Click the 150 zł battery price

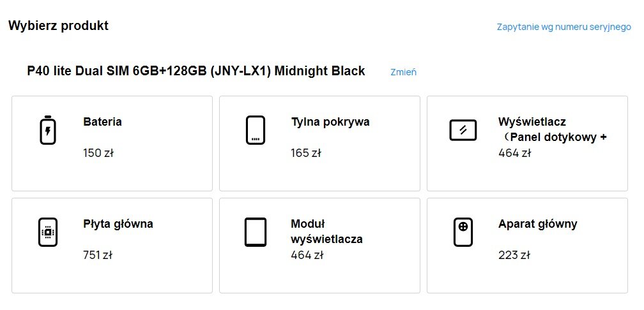pyautogui.click(x=98, y=153)
